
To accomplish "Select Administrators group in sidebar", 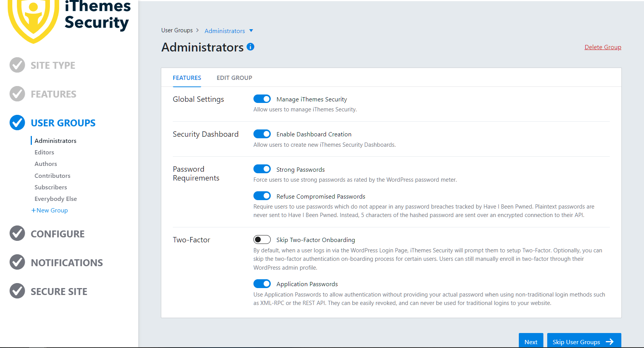I will 55,141.
